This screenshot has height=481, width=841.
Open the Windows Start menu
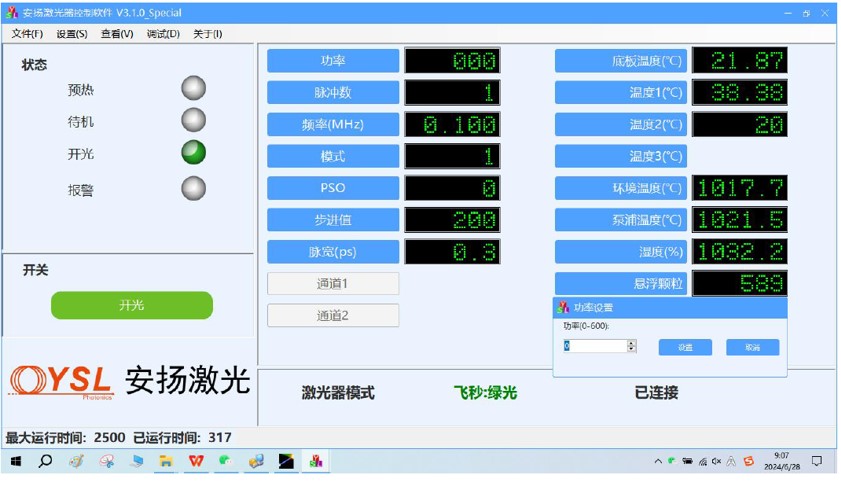(16, 461)
